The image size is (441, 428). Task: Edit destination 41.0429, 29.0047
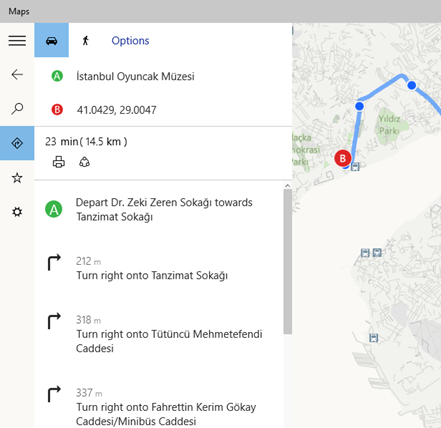[116, 110]
